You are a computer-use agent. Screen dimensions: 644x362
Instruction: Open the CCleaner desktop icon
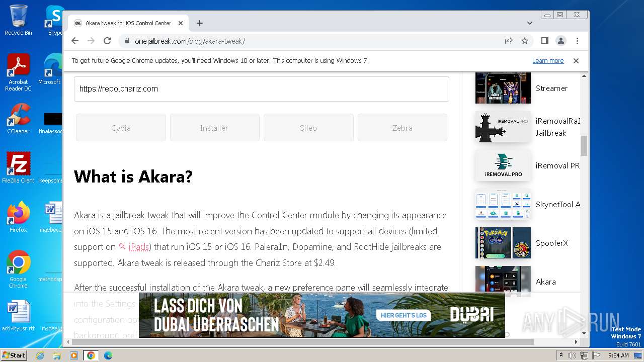tap(18, 119)
